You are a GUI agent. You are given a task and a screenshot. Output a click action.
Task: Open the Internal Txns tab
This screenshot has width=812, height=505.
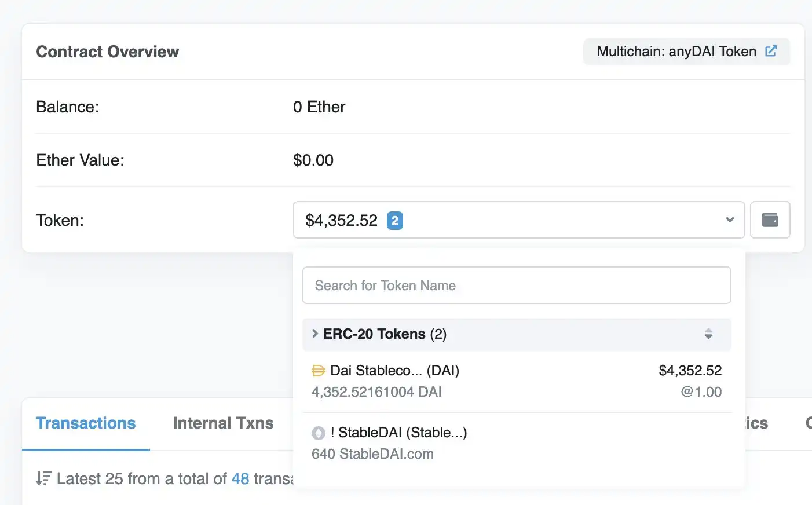(223, 423)
